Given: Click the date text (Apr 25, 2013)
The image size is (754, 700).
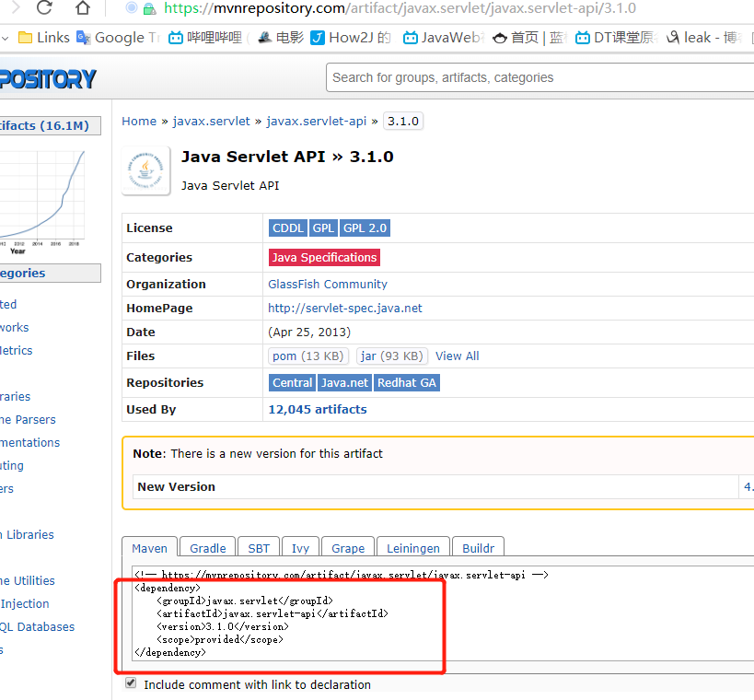Looking at the screenshot, I should [309, 332].
